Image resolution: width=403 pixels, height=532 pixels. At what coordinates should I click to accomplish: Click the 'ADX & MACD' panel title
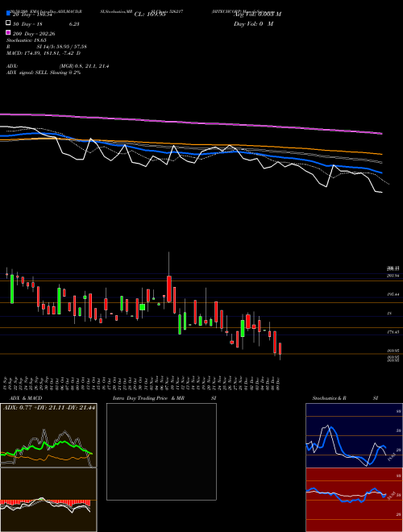coord(26,398)
